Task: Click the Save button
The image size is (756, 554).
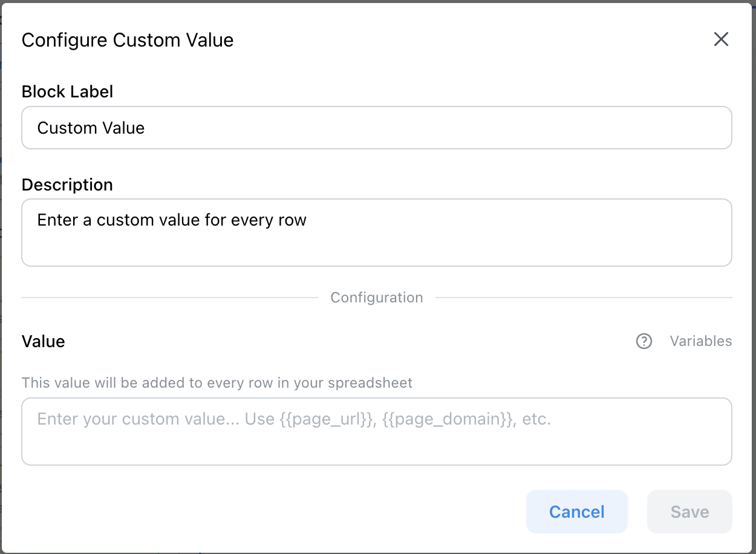Action: tap(689, 512)
